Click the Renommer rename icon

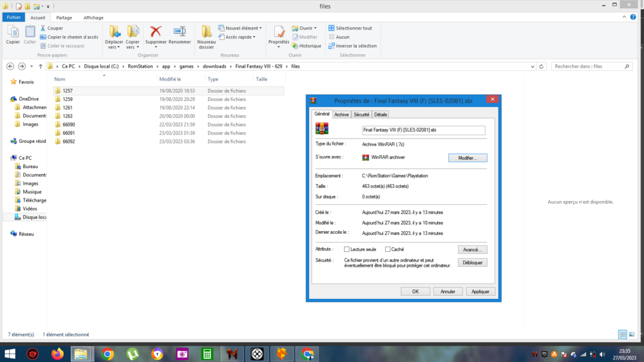point(180,33)
